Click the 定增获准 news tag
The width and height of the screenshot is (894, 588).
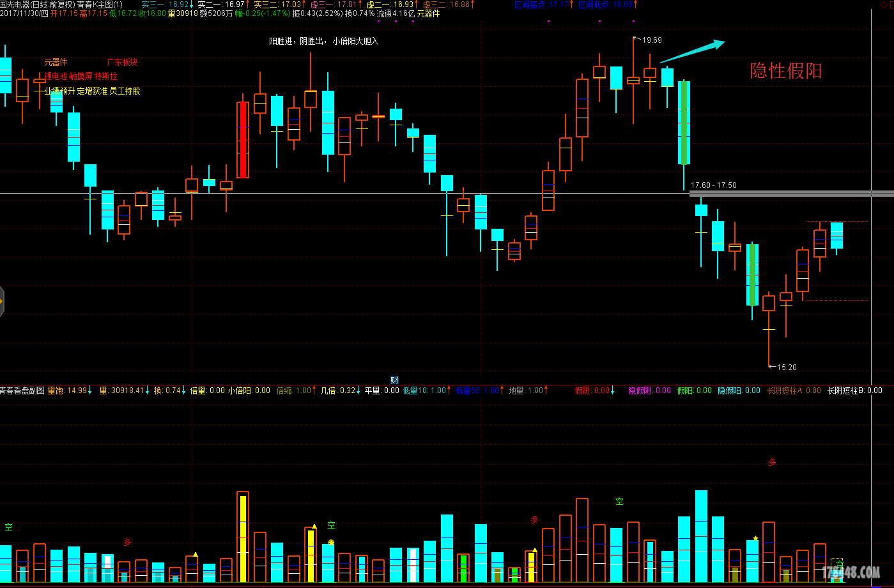pos(92,91)
